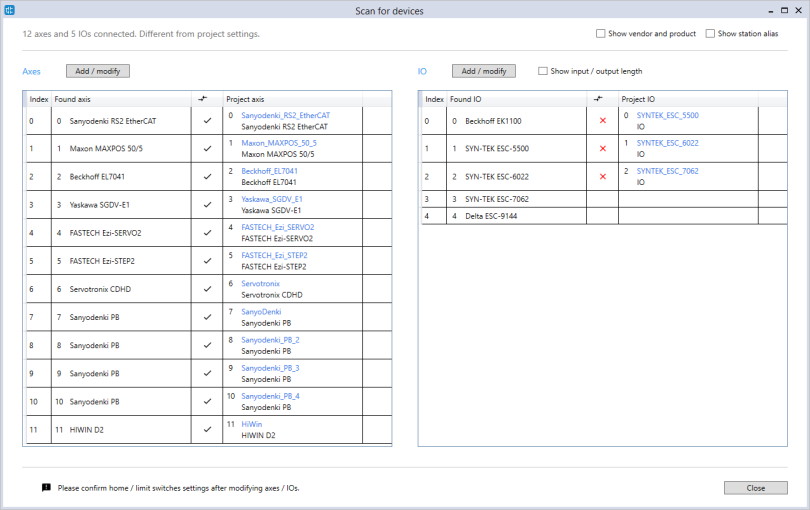Click Add / modify button for Axes

98,71
